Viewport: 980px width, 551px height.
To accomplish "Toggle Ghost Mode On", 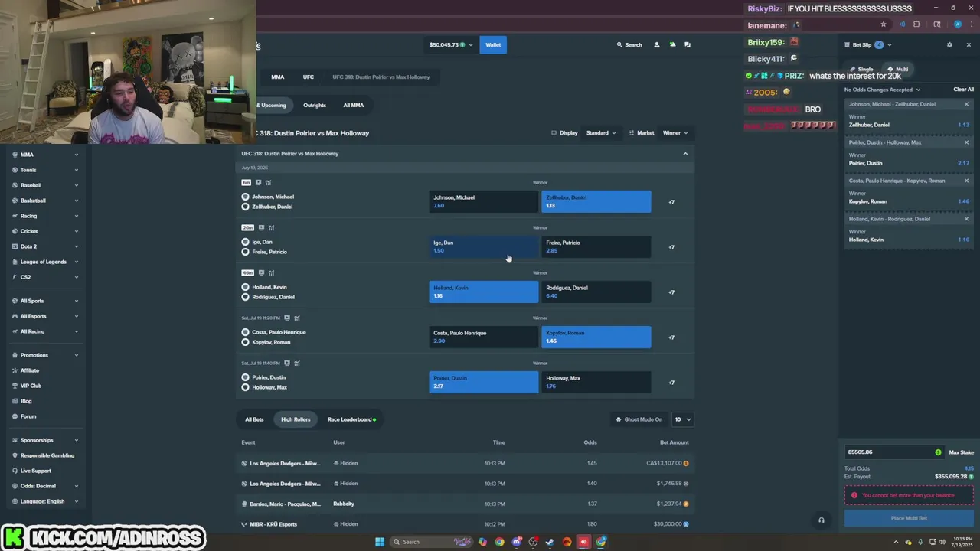I will click(639, 419).
